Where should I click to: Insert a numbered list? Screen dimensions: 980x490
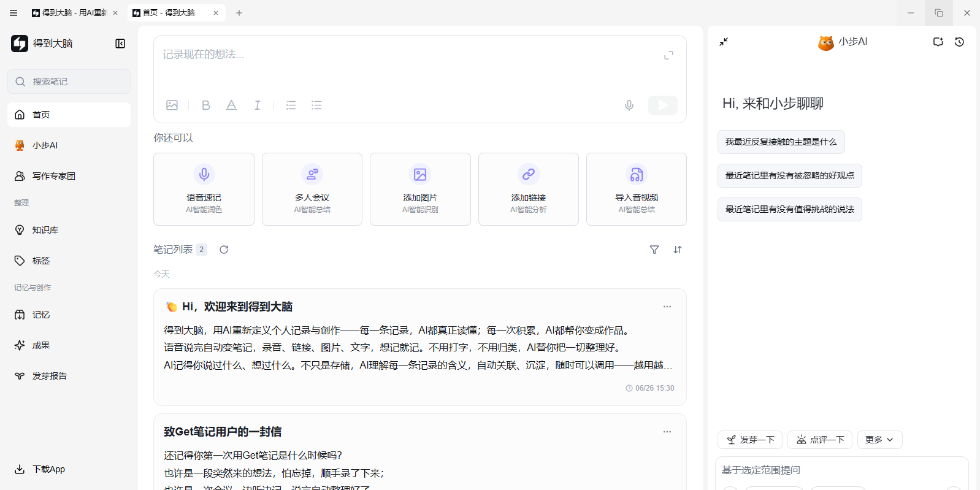(x=291, y=105)
